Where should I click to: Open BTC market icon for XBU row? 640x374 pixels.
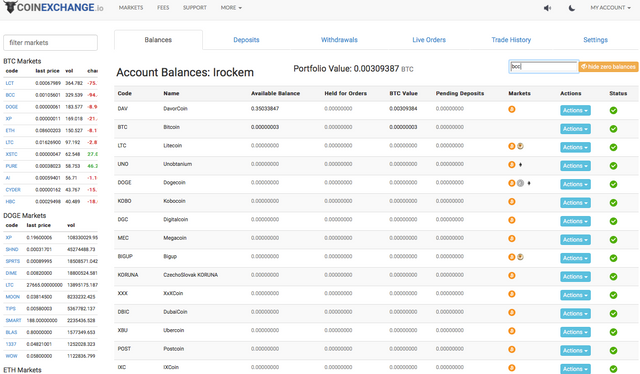[x=511, y=331]
